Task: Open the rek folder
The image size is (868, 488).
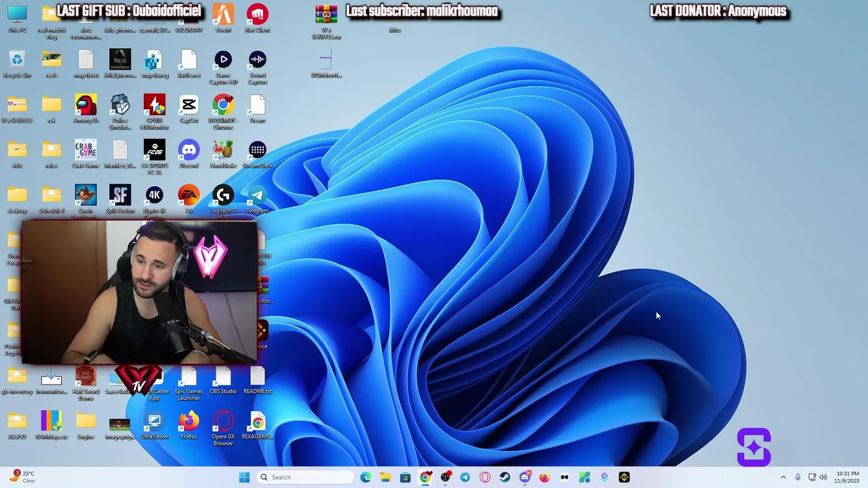Action: click(52, 110)
